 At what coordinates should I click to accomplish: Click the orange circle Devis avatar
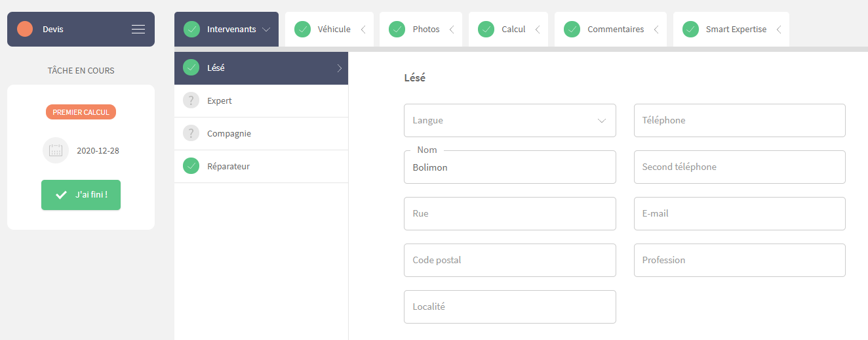click(25, 29)
